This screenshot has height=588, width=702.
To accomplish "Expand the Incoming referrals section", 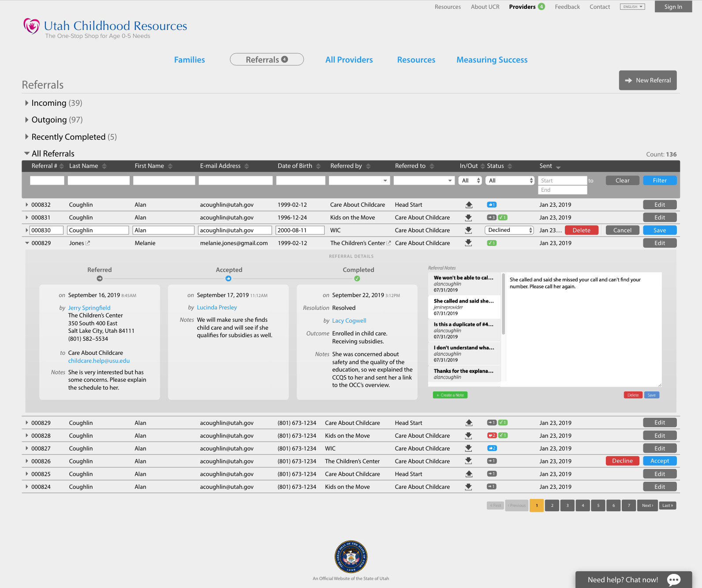I will (x=27, y=103).
